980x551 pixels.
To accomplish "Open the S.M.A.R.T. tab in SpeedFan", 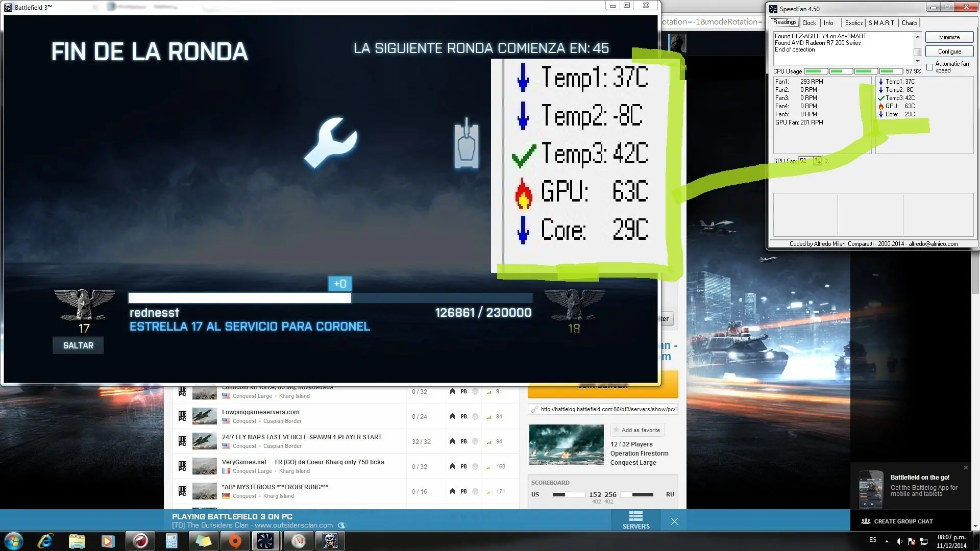I will coord(882,23).
